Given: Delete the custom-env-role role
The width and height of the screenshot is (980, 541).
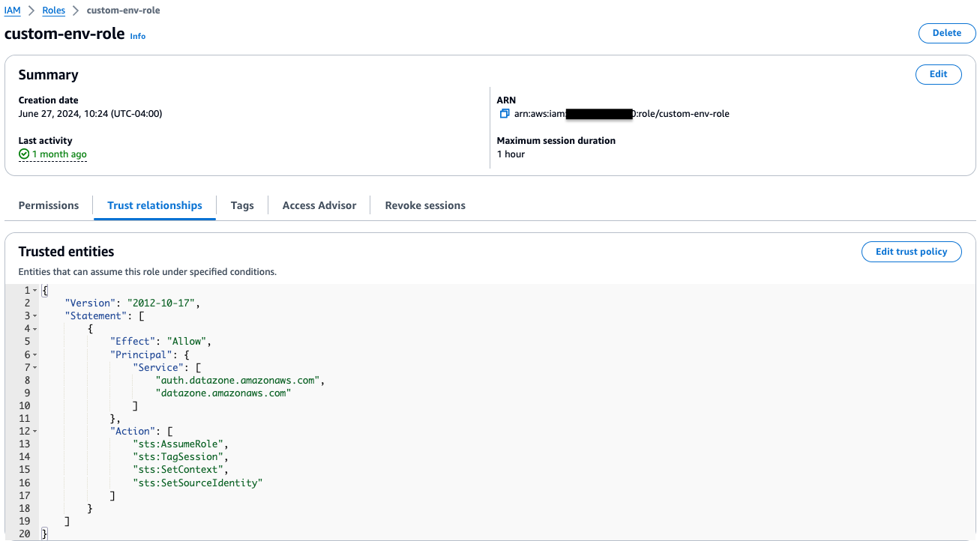Looking at the screenshot, I should pyautogui.click(x=947, y=33).
